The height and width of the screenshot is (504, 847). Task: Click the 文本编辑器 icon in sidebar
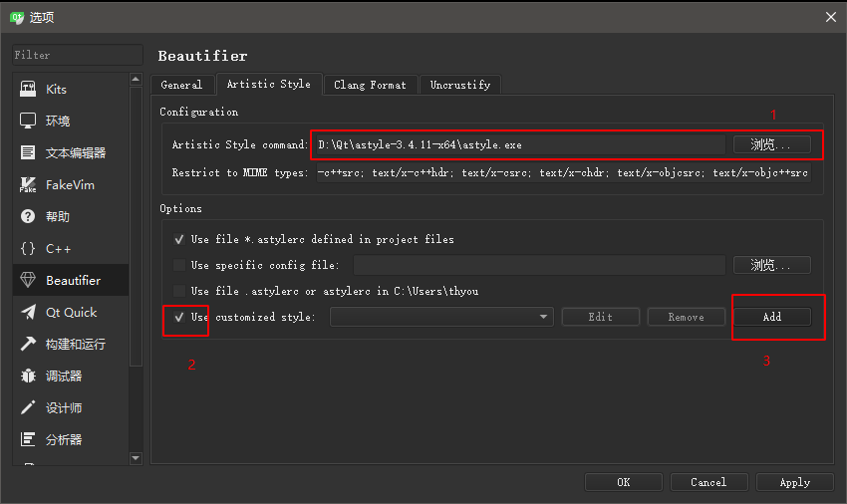pos(28,153)
